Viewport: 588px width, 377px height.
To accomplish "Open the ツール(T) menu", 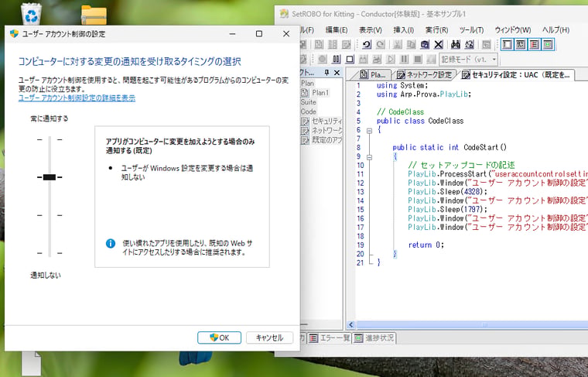I will pos(471,30).
